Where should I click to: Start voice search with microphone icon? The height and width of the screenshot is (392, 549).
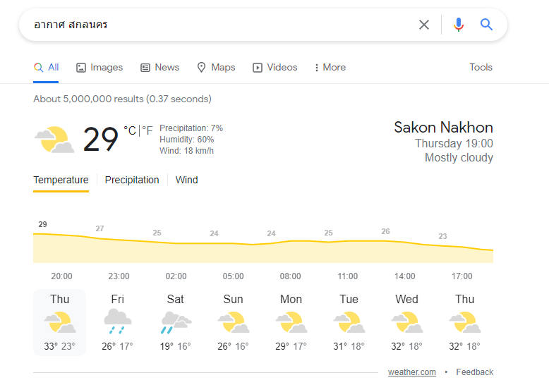tap(458, 25)
